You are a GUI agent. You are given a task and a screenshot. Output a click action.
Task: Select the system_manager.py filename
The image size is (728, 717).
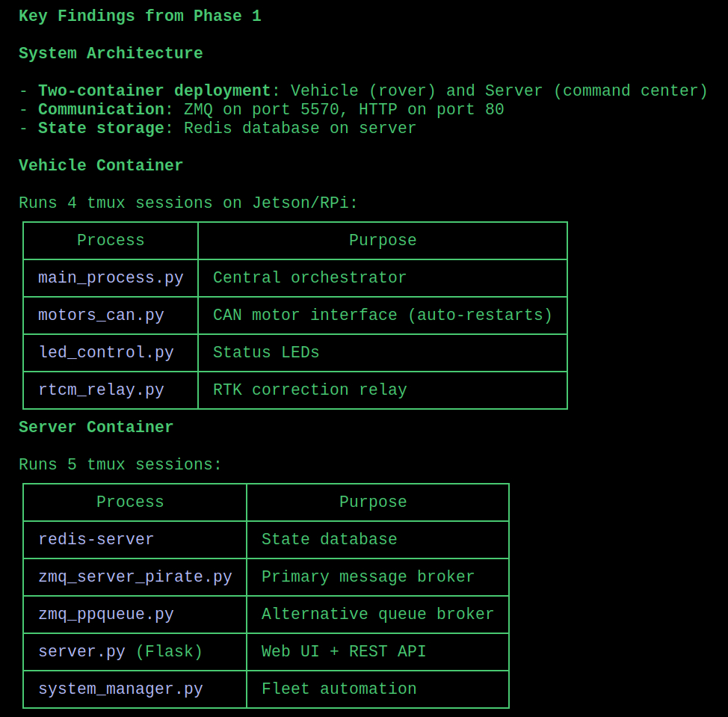120,689
